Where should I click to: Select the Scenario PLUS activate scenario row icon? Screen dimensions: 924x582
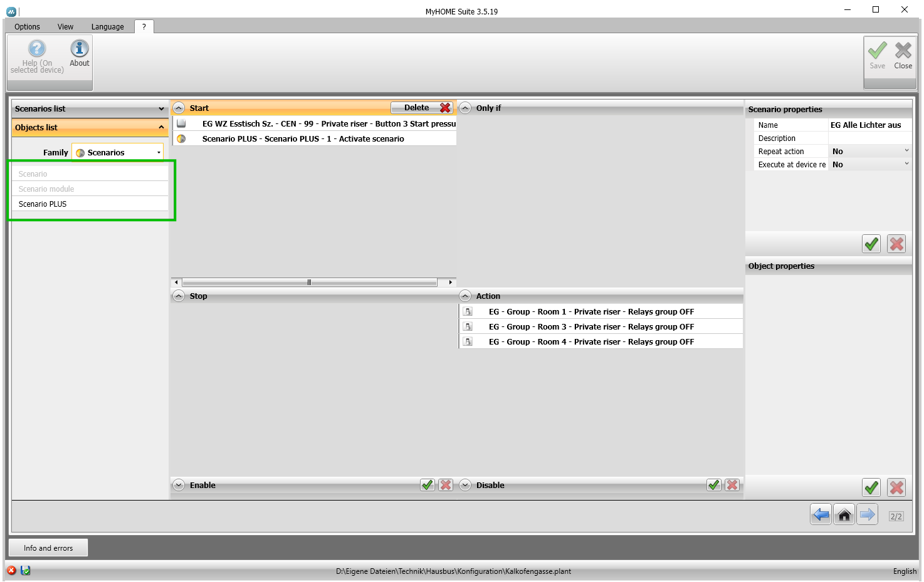point(181,138)
